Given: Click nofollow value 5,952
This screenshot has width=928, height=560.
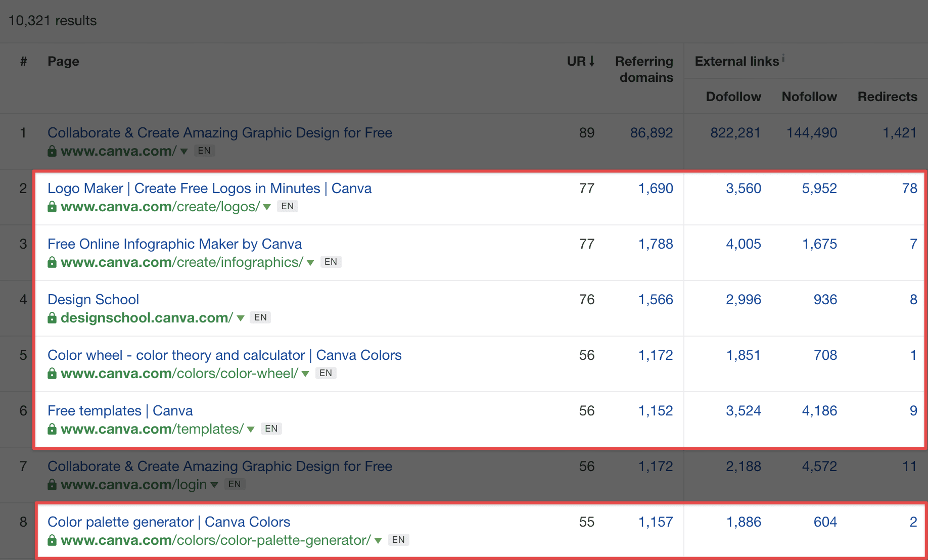Looking at the screenshot, I should [x=819, y=189].
